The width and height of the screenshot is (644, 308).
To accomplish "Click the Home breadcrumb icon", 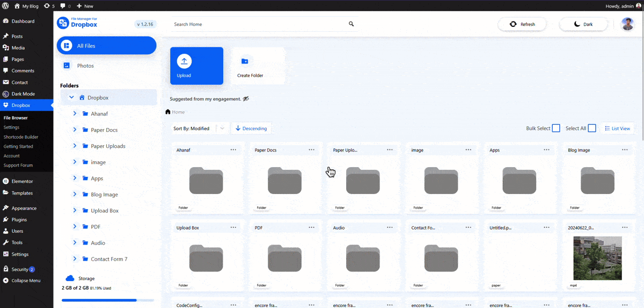I will click(168, 112).
